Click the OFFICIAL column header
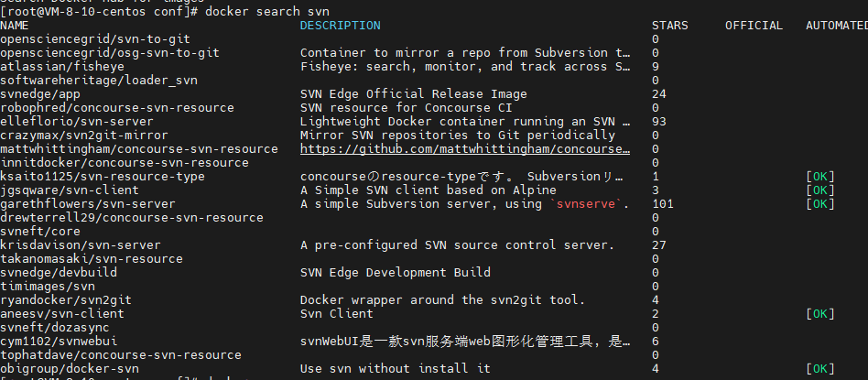Viewport: 868px width, 380px height. 754,26
